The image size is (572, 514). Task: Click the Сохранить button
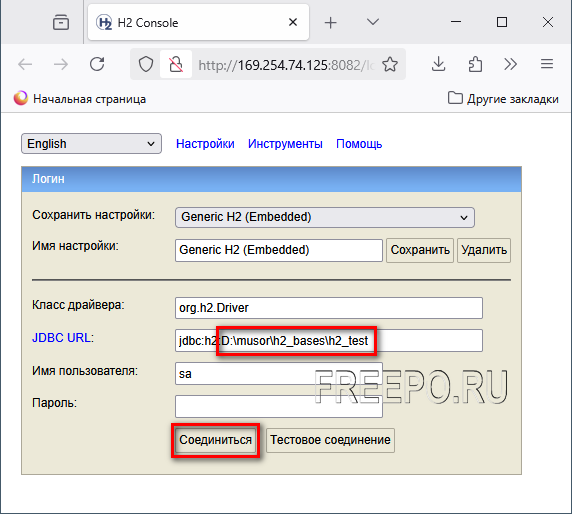coord(420,250)
